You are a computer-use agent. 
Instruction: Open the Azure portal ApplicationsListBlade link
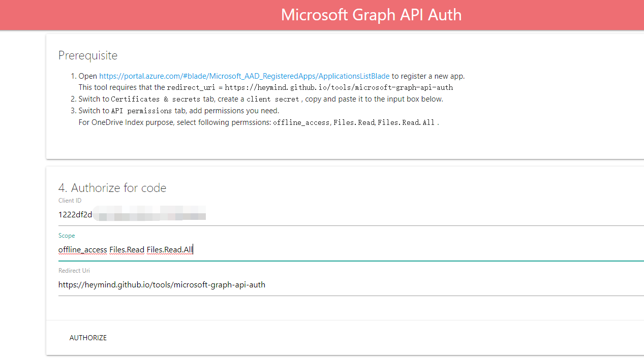[244, 76]
